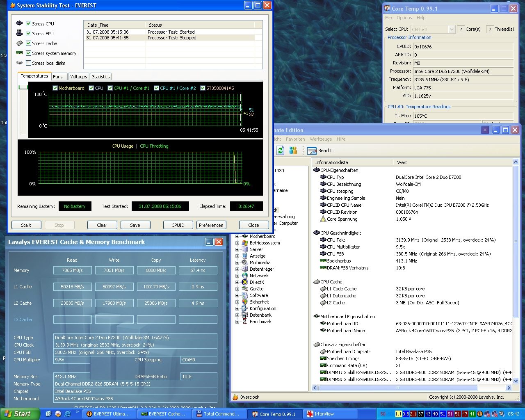Switch to the Voltages tab
This screenshot has width=525, height=420.
[x=78, y=77]
